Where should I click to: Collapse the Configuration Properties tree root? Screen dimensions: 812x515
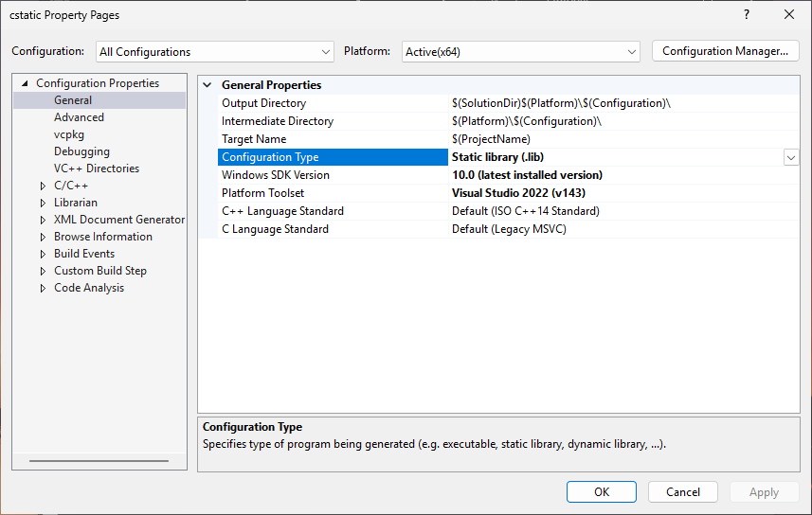[x=25, y=83]
